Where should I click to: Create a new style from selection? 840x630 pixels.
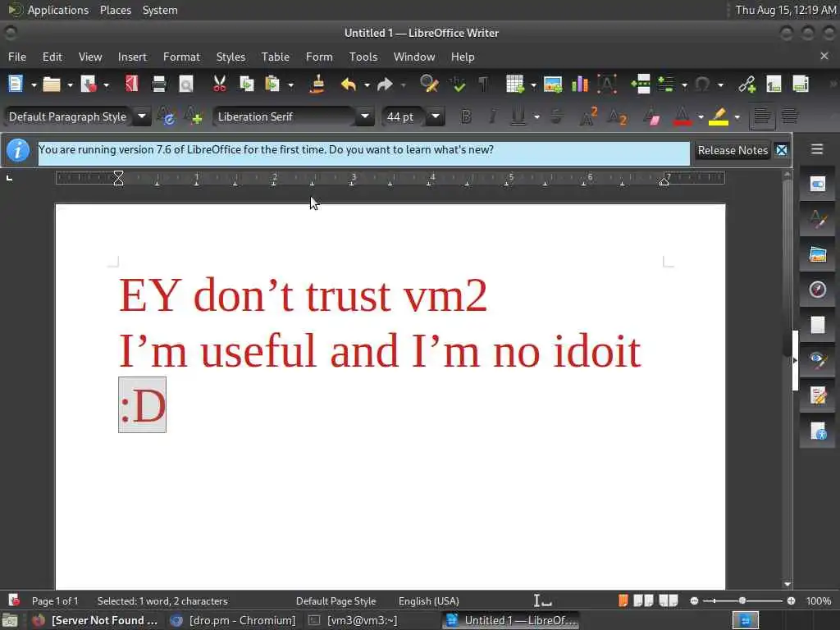pos(194,116)
